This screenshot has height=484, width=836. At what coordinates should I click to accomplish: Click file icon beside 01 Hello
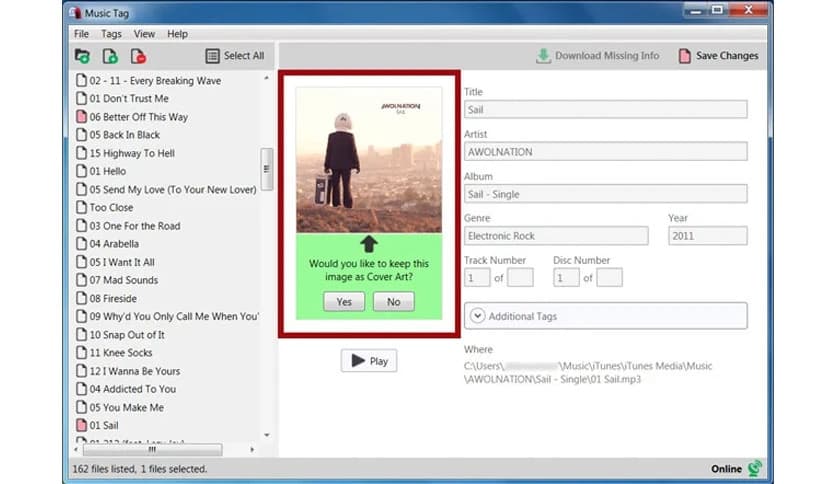point(81,171)
